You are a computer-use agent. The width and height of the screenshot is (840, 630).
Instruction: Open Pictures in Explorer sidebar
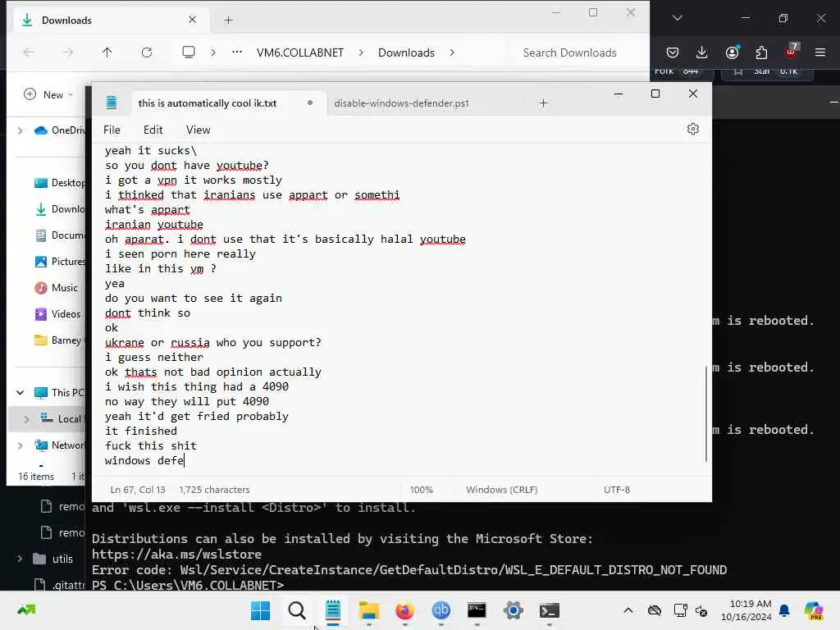pos(59,262)
